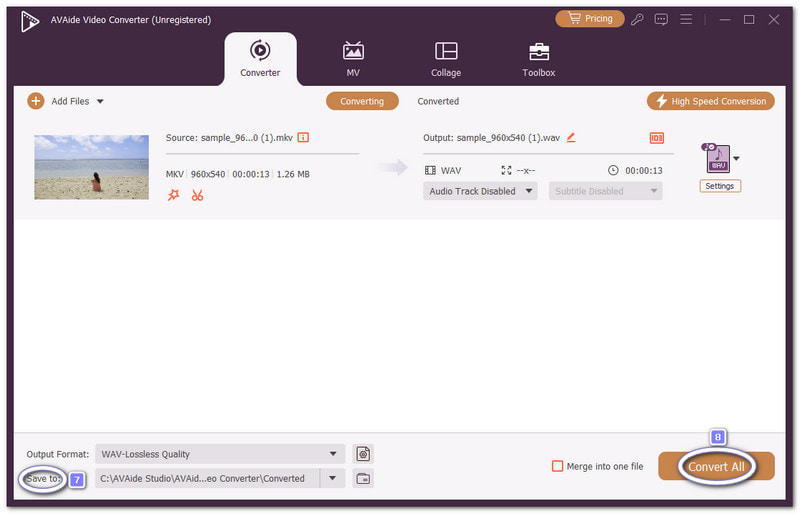800x514 pixels.
Task: Click the Pricing button
Action: [x=590, y=19]
